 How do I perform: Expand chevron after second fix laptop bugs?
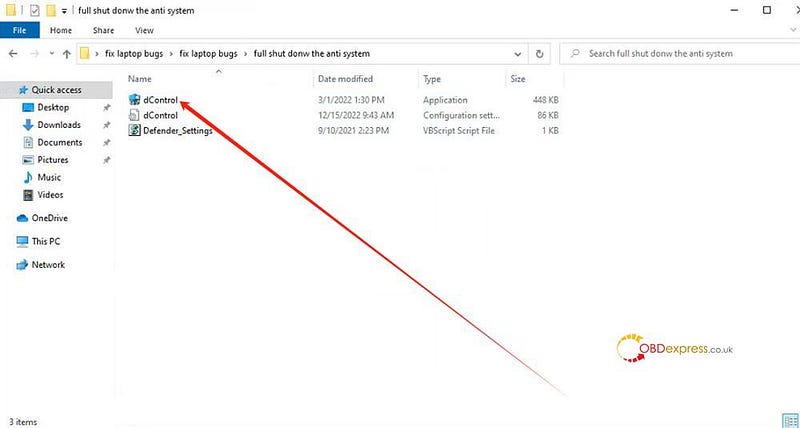click(246, 54)
